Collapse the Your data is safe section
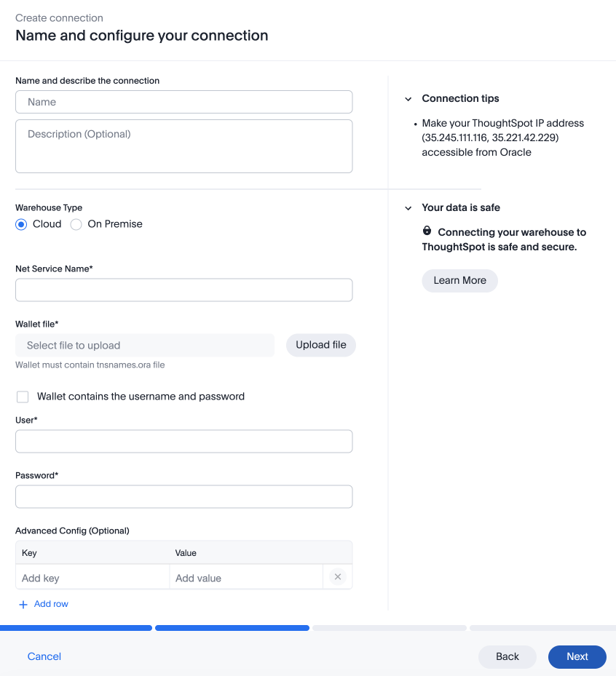The height and width of the screenshot is (676, 616). click(408, 208)
